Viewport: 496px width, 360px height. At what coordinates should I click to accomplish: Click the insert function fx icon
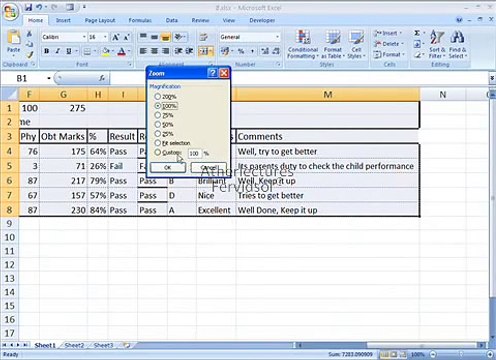[x=102, y=78]
